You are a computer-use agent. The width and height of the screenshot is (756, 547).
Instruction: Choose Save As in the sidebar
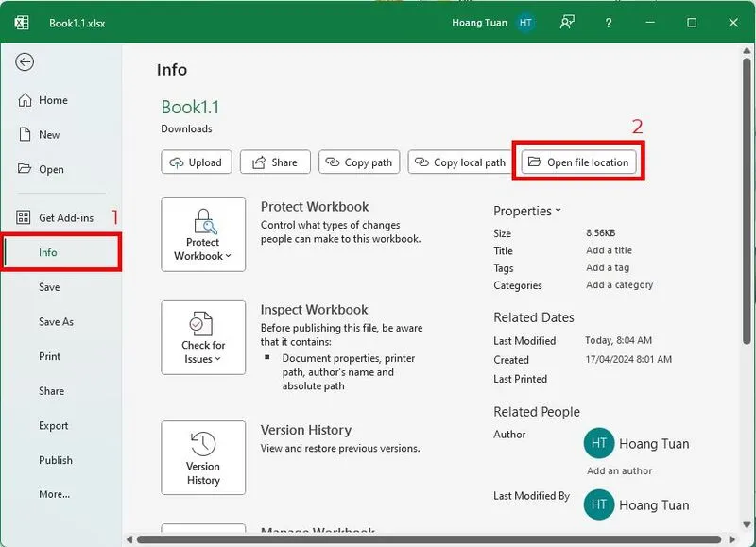(56, 322)
